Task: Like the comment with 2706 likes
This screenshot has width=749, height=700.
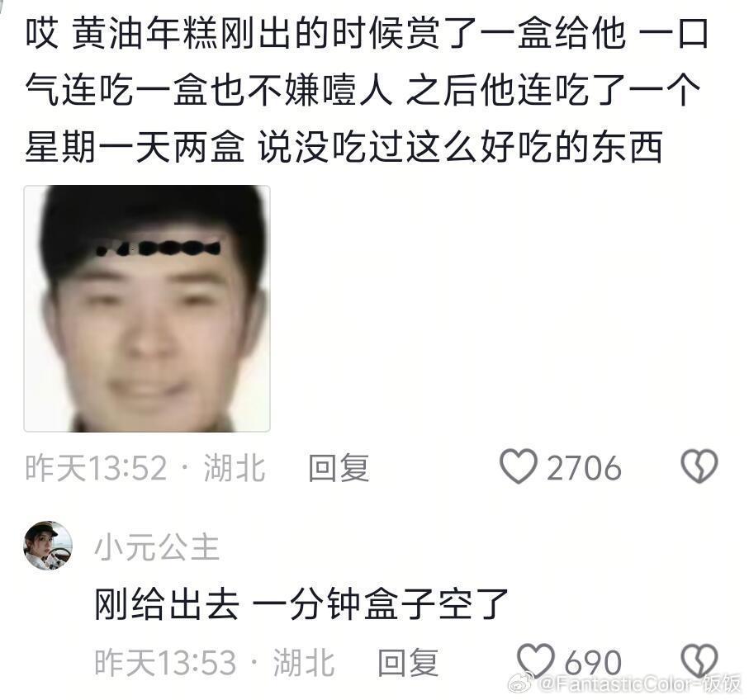Action: click(x=519, y=466)
